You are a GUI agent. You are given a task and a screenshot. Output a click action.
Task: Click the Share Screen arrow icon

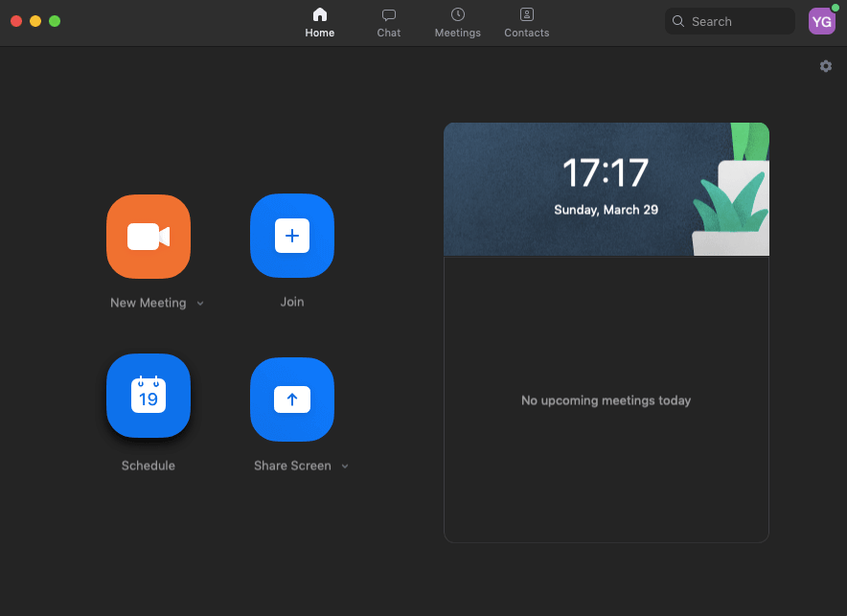[x=292, y=399]
